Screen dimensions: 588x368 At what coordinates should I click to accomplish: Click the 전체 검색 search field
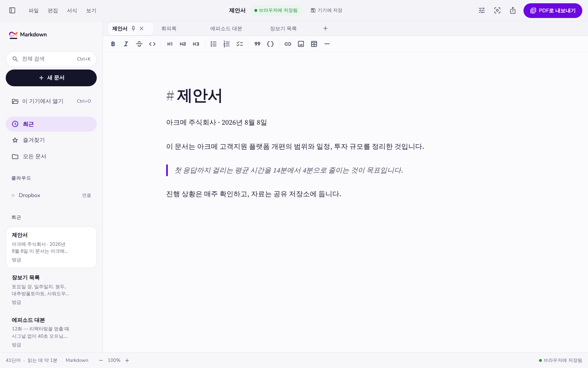tap(51, 59)
